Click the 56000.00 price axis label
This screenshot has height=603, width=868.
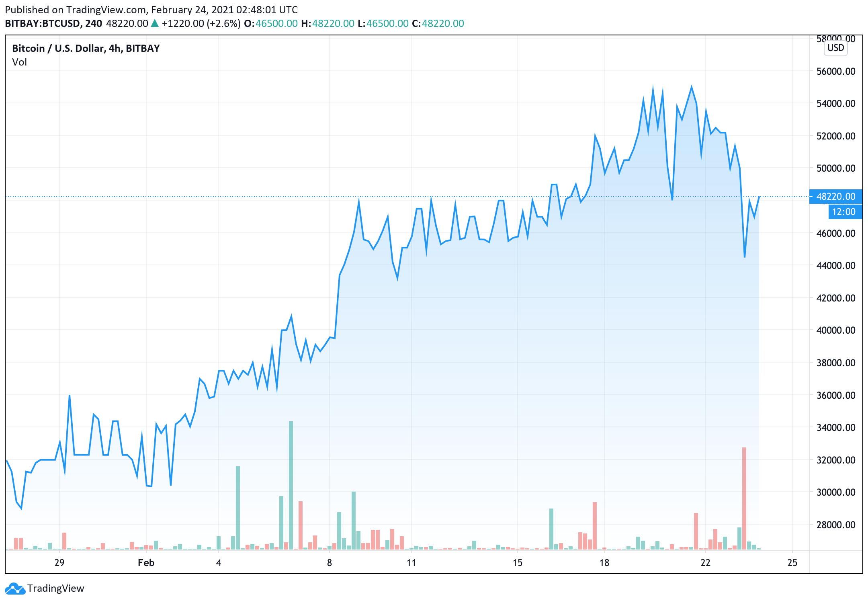tap(836, 71)
